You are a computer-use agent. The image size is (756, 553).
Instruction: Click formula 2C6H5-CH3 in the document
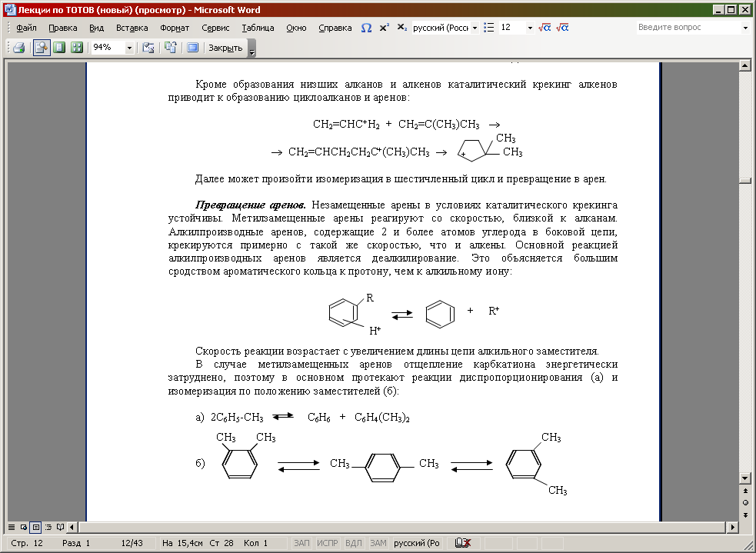click(237, 418)
